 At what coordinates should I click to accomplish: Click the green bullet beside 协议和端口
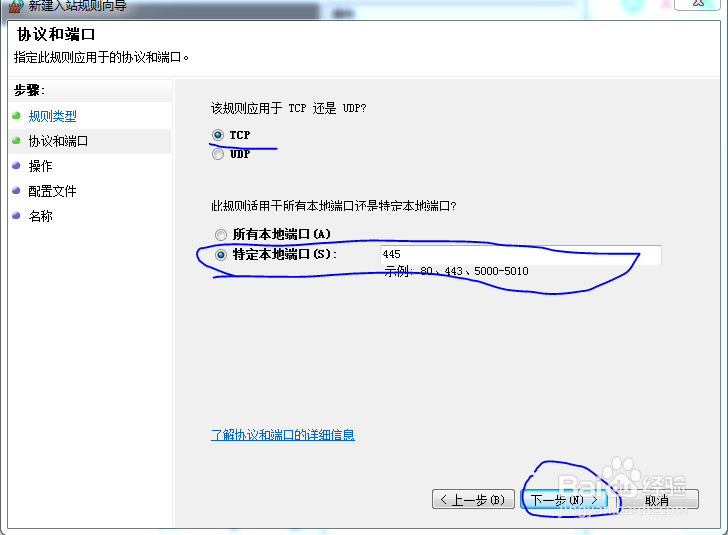tap(16, 140)
